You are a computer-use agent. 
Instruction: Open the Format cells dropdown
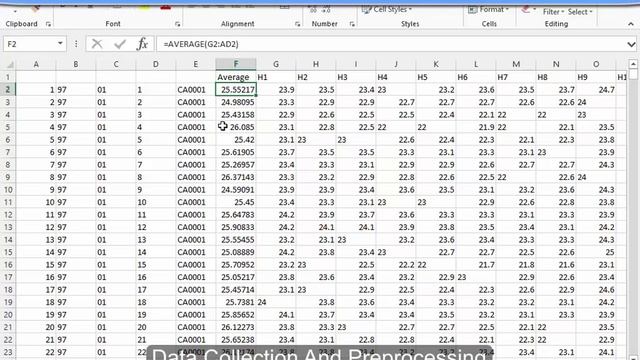[x=489, y=9]
